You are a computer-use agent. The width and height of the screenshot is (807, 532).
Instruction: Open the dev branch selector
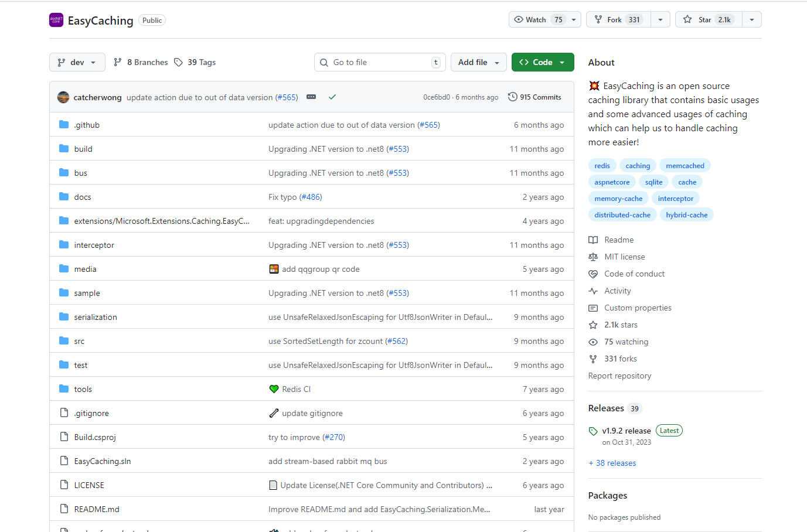[x=77, y=62]
